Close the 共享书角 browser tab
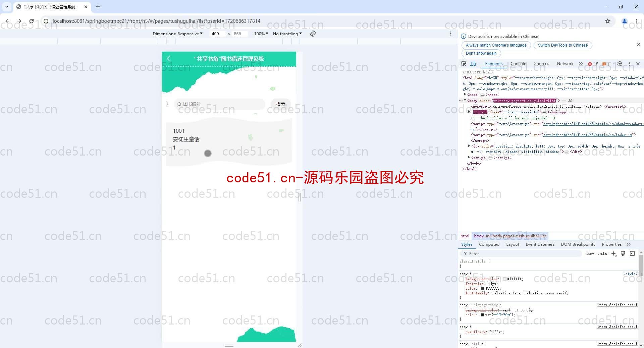 [86, 7]
